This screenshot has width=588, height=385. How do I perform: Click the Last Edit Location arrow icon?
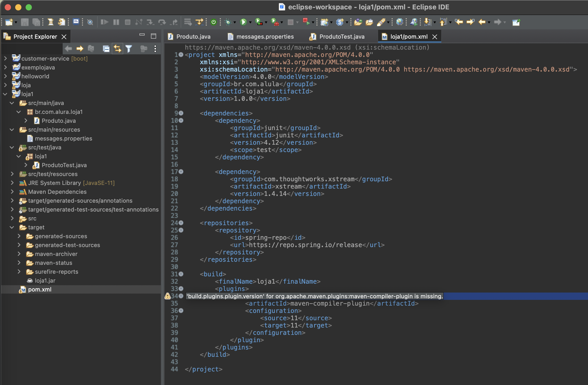point(459,22)
